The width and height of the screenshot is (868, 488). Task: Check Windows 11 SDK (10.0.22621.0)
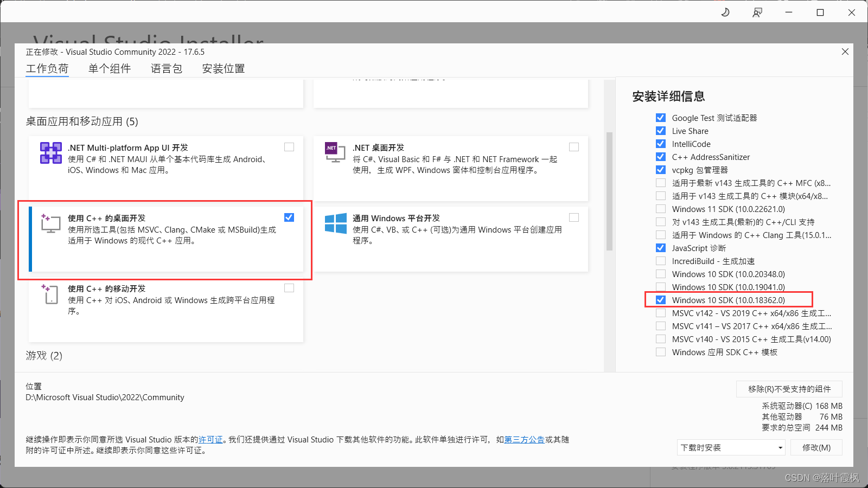click(661, 209)
